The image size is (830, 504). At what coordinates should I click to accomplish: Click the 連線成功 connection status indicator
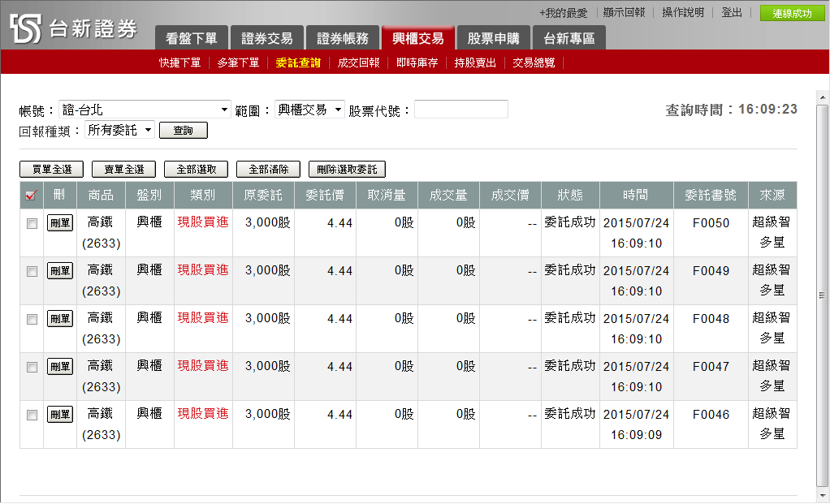pyautogui.click(x=791, y=13)
